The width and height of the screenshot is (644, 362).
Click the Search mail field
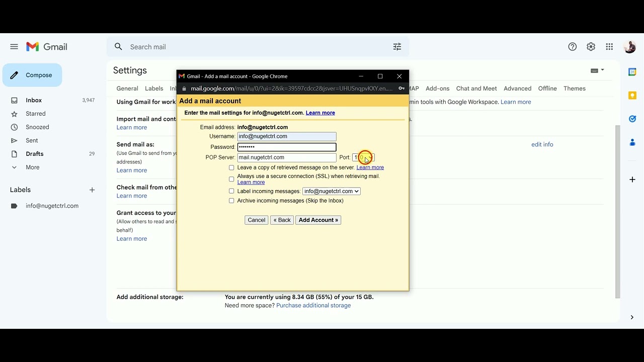click(x=257, y=47)
